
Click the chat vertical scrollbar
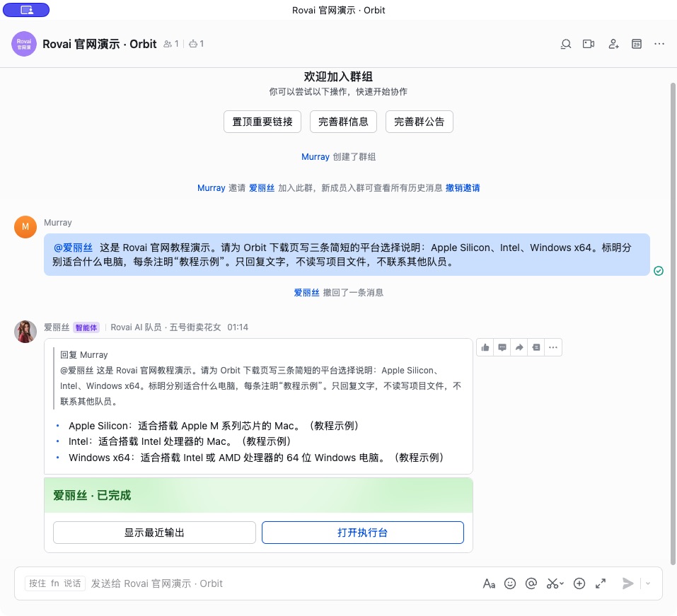click(673, 324)
